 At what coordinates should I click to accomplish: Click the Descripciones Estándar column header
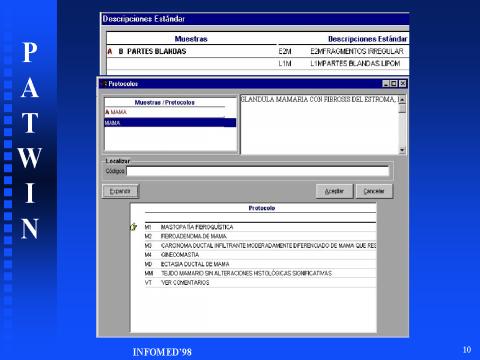coord(368,39)
